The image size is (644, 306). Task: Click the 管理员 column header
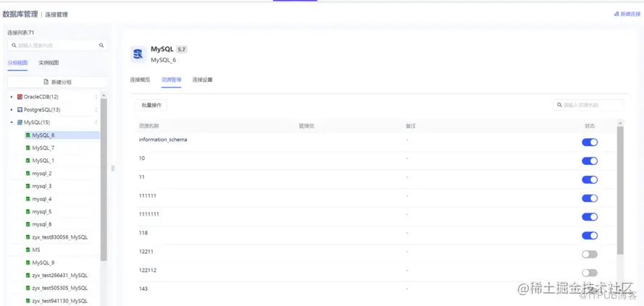point(306,126)
